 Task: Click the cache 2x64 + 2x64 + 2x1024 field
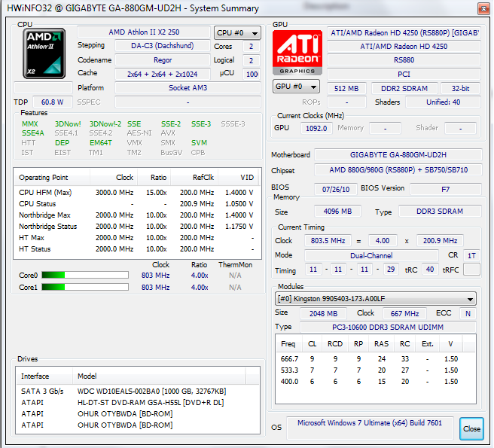click(162, 74)
